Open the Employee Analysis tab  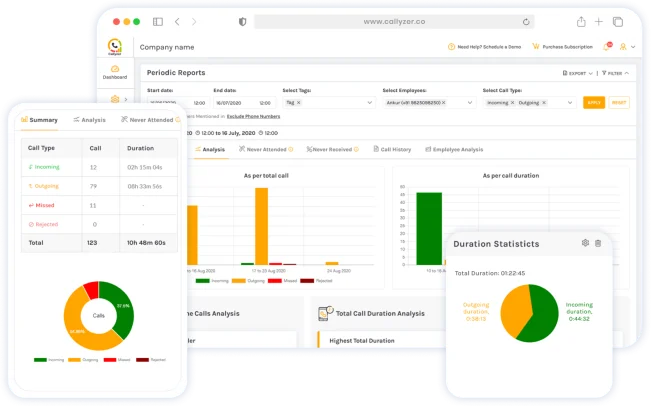(454, 149)
